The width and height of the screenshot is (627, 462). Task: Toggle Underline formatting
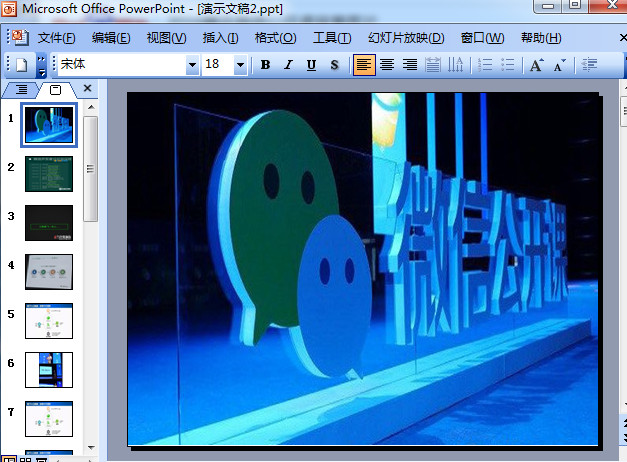311,65
